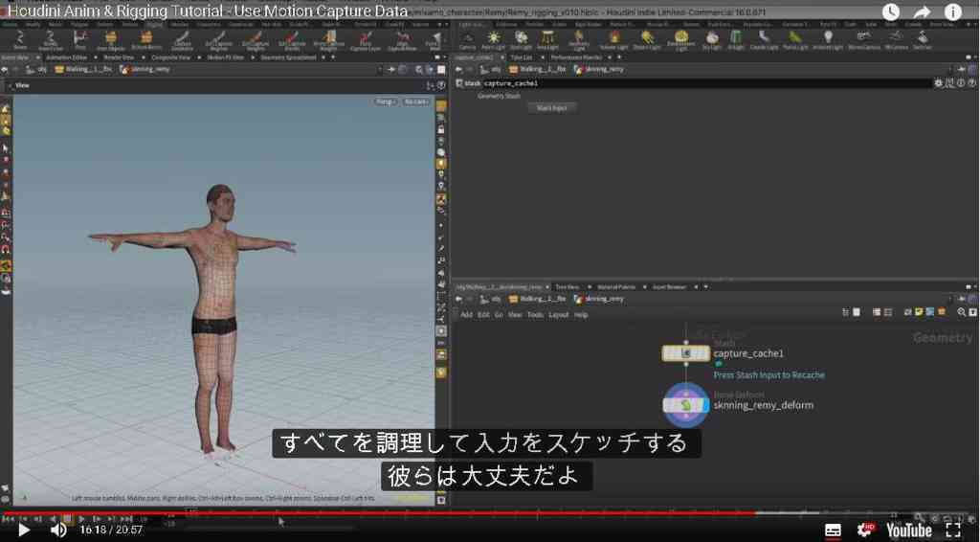Add an Environment Light from the shelf
The width and height of the screenshot is (980, 542).
680,40
